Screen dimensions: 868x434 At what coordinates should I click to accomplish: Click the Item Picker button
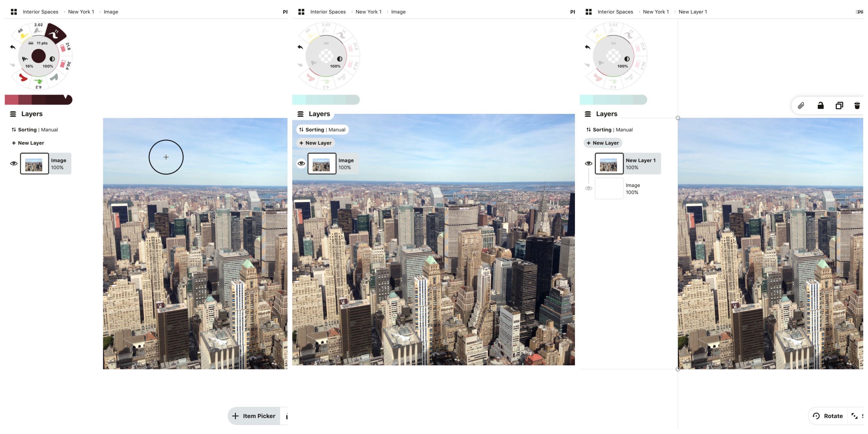(x=254, y=416)
